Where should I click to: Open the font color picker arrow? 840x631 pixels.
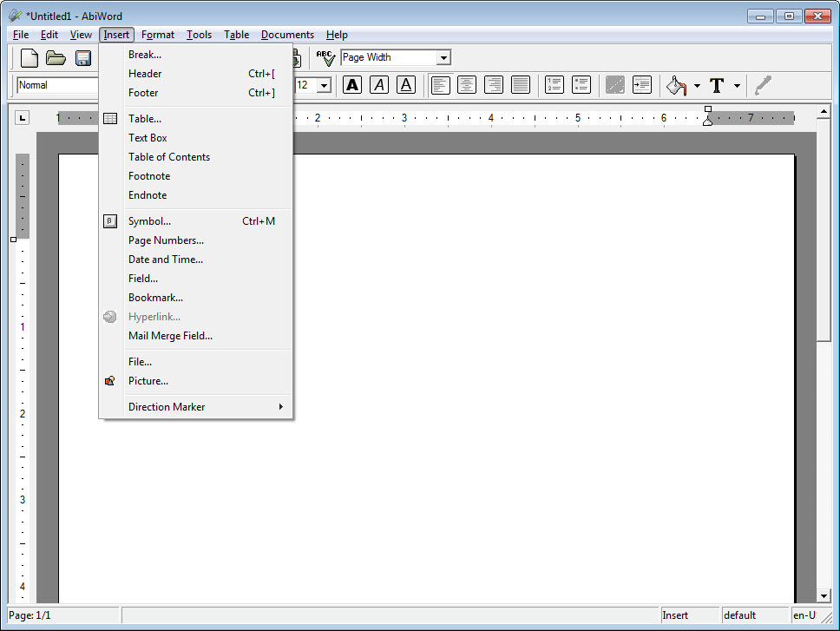pos(736,85)
